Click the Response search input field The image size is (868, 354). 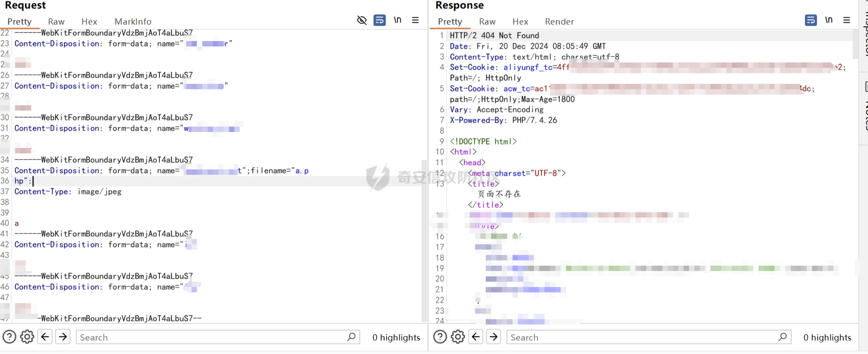[642, 337]
